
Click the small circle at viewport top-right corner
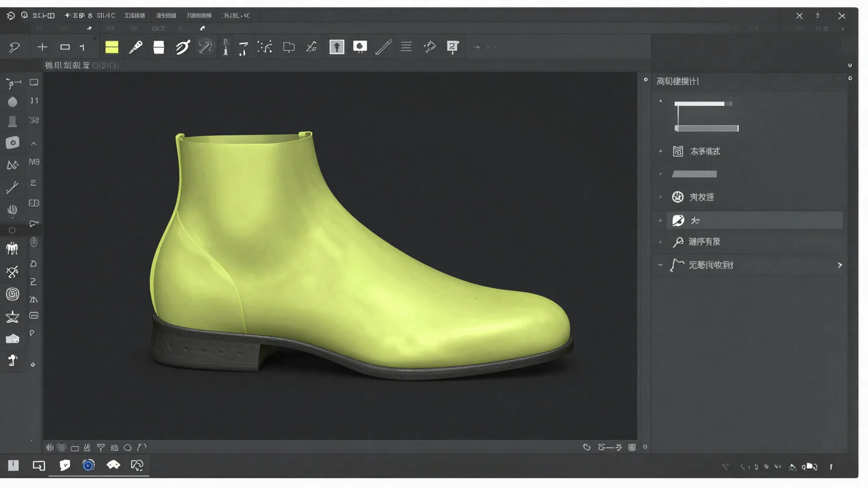645,79
